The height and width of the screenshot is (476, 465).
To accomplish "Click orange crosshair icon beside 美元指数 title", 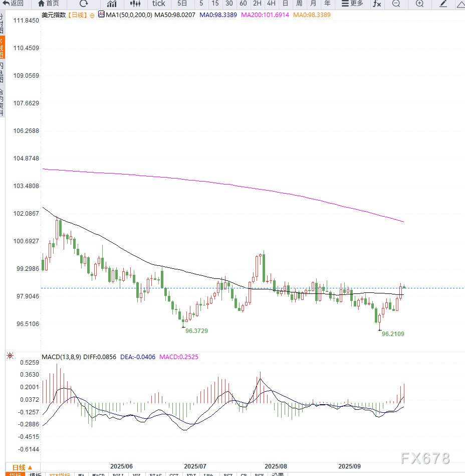I will (x=92, y=15).
